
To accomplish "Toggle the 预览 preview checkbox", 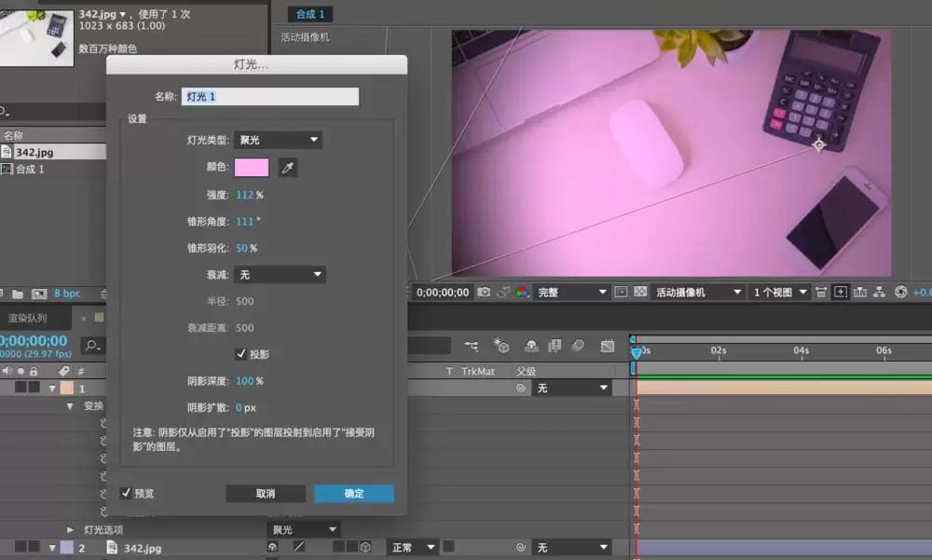I will (x=126, y=493).
